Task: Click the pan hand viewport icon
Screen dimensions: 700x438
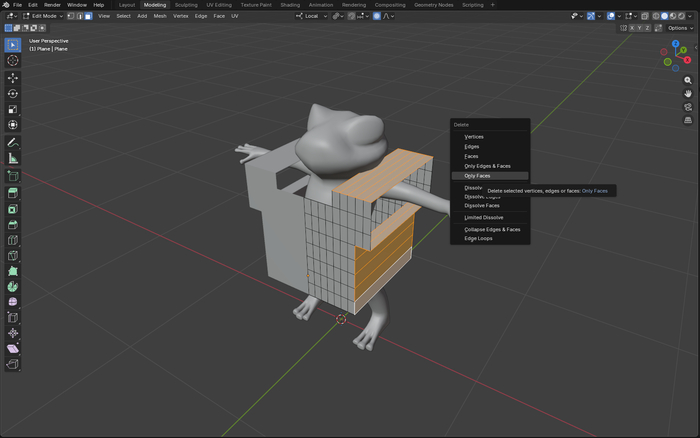Action: (688, 93)
